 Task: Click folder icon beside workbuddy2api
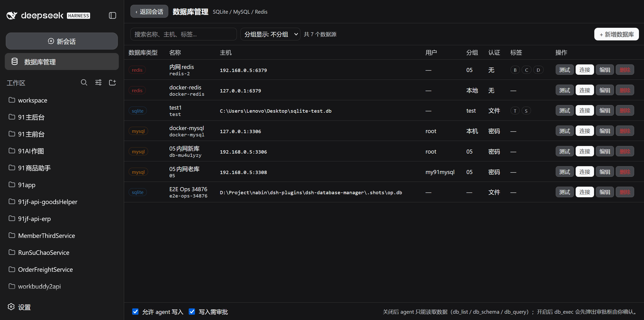coord(12,286)
